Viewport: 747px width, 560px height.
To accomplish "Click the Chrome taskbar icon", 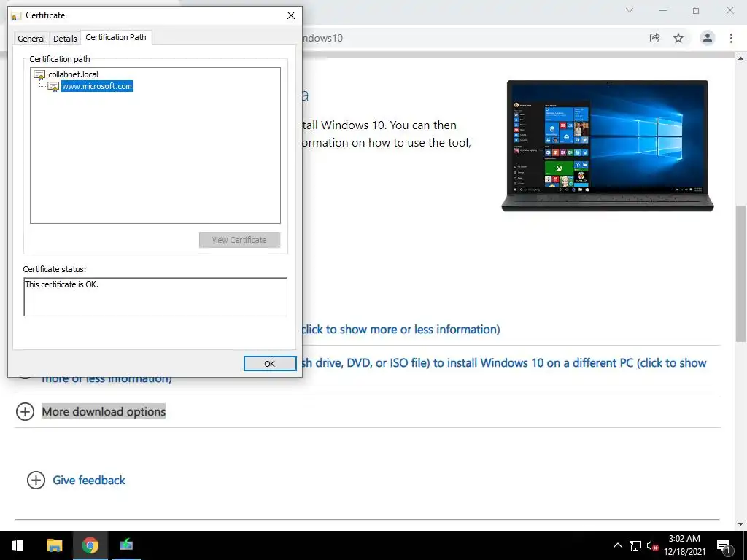I will point(90,545).
